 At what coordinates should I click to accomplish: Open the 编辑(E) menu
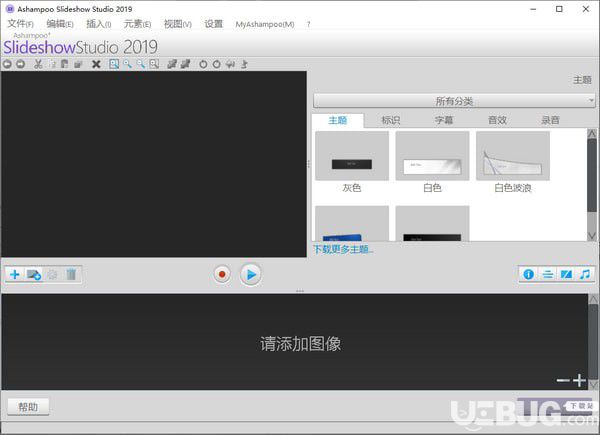[60, 24]
